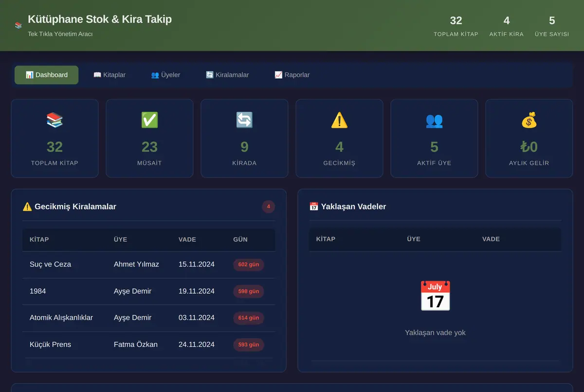Click member name Fatma Özkan

tap(136, 344)
